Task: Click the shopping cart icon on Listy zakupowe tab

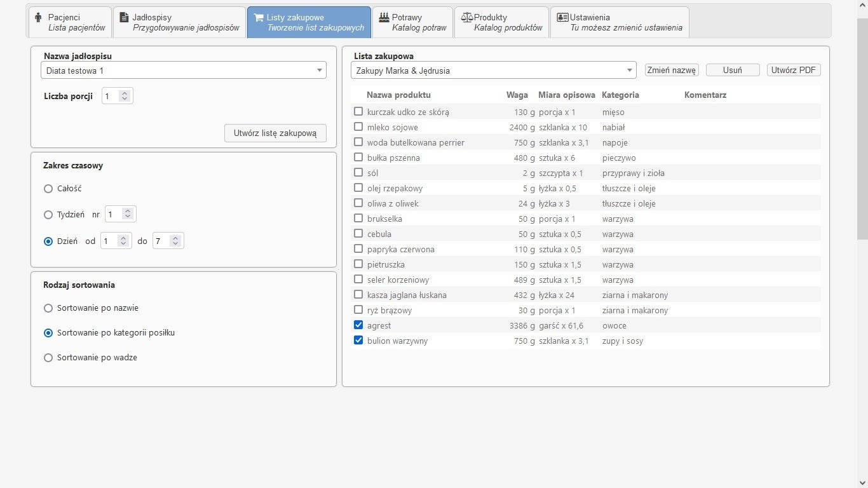Action: [x=259, y=17]
